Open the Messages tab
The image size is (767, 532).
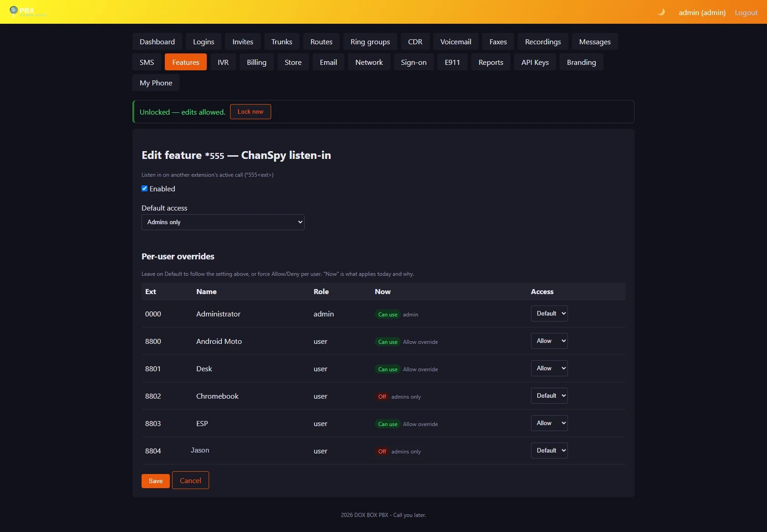click(595, 42)
